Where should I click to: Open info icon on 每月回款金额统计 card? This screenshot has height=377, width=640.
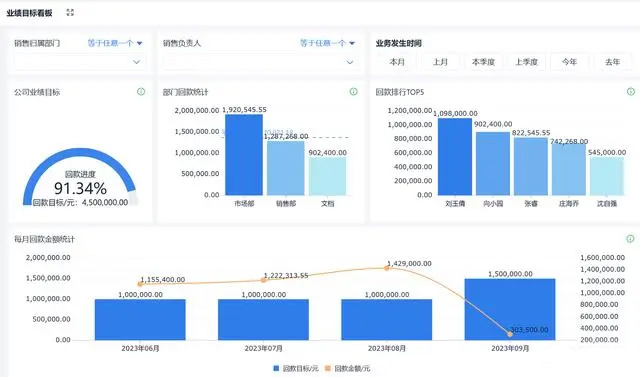[x=630, y=239]
